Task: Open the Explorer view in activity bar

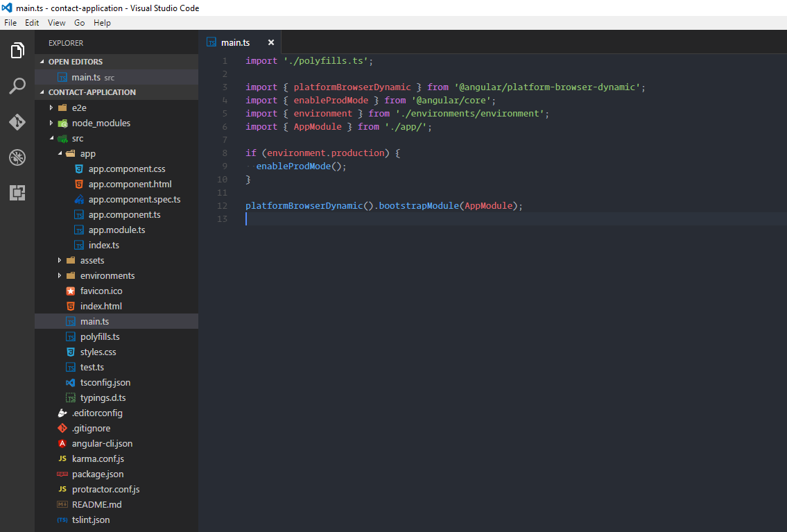Action: click(x=17, y=51)
